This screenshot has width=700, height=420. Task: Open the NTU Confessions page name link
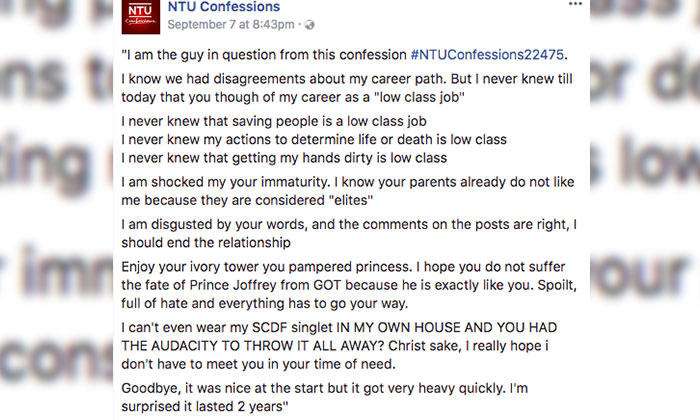(x=218, y=7)
